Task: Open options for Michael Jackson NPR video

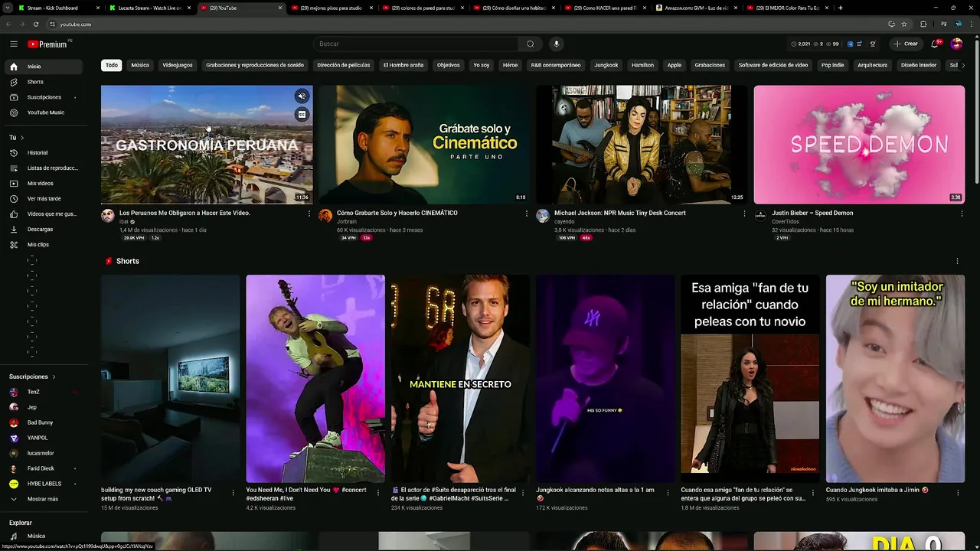Action: point(744,214)
